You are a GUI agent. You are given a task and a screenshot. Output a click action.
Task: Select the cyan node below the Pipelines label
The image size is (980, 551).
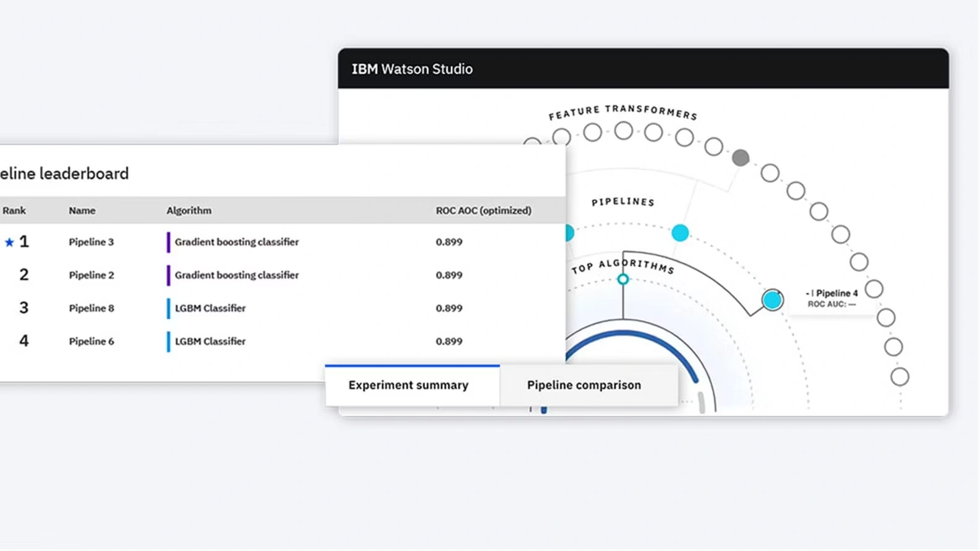click(680, 233)
